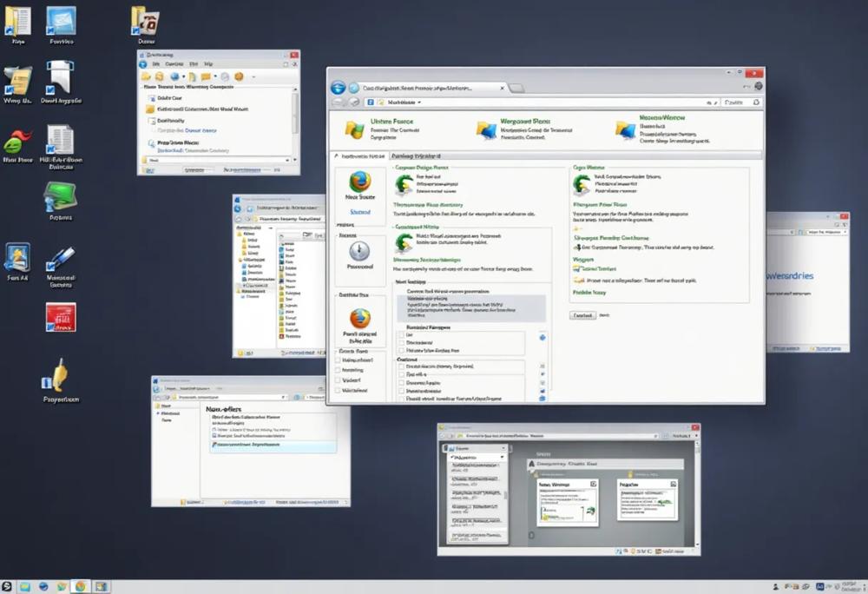The image size is (868, 594).
Task: Open the green tablet screen desktop icon
Action: [x=61, y=196]
